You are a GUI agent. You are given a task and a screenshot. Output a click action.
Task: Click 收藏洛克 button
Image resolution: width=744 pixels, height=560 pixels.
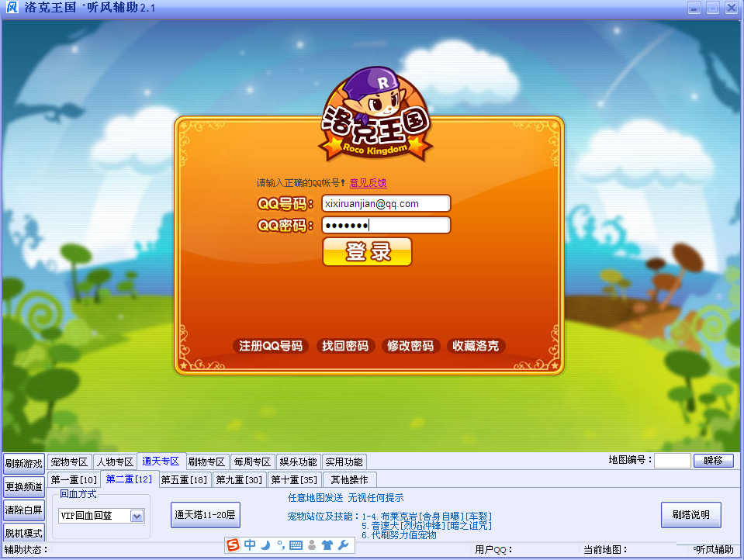(476, 345)
